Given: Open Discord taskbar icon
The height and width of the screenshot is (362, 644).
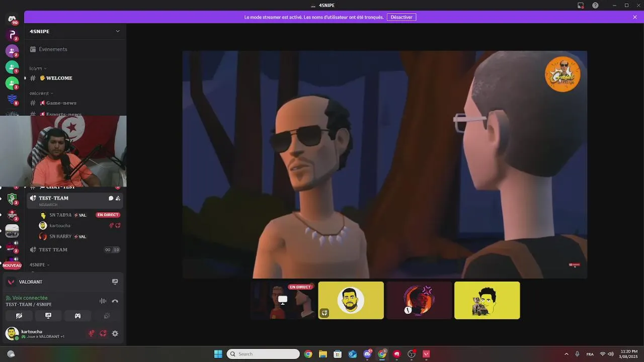Looking at the screenshot, I should [x=367, y=354].
